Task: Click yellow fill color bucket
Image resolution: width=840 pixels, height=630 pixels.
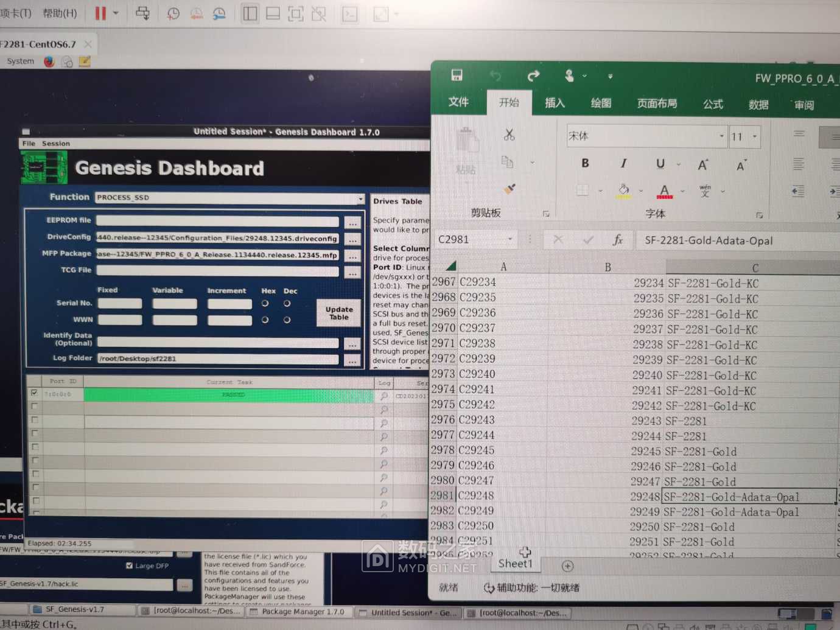Action: (624, 191)
